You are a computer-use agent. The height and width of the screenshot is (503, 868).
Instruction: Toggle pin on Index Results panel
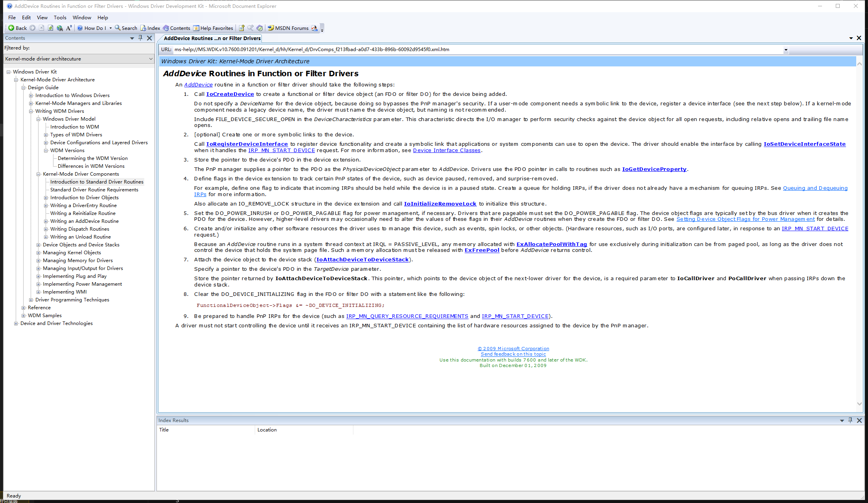click(x=850, y=420)
